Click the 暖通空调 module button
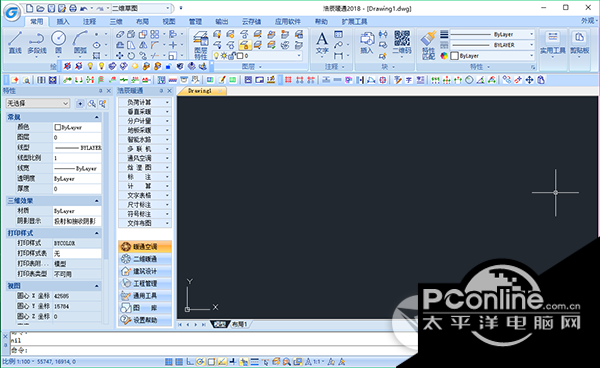 click(145, 247)
